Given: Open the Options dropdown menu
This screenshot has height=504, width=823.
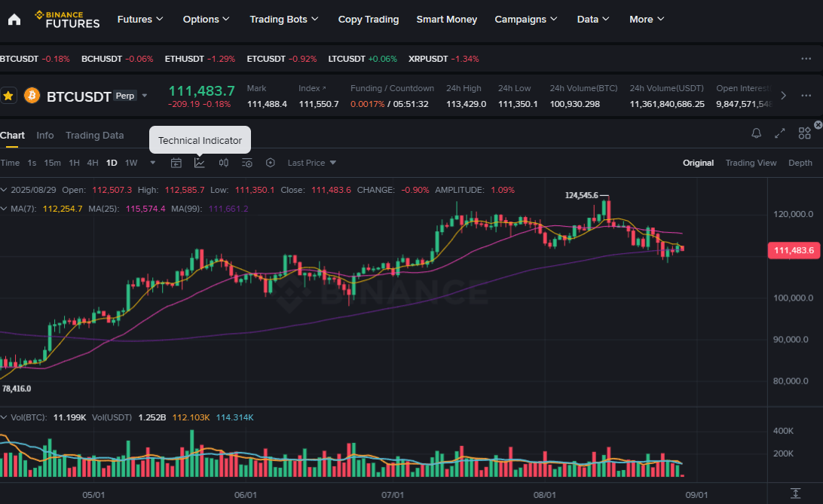Looking at the screenshot, I should coord(207,20).
